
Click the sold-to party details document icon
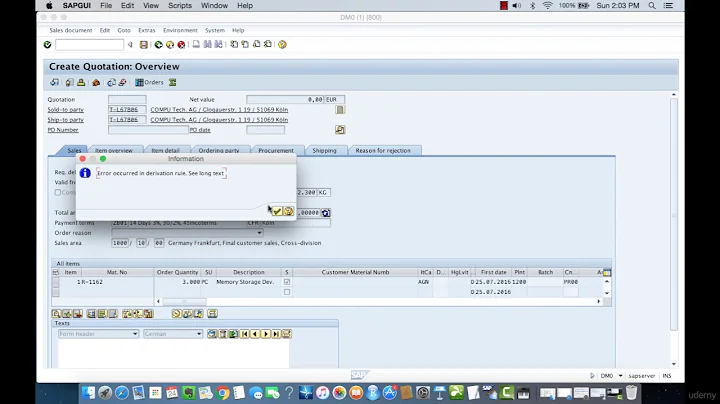[x=340, y=110]
